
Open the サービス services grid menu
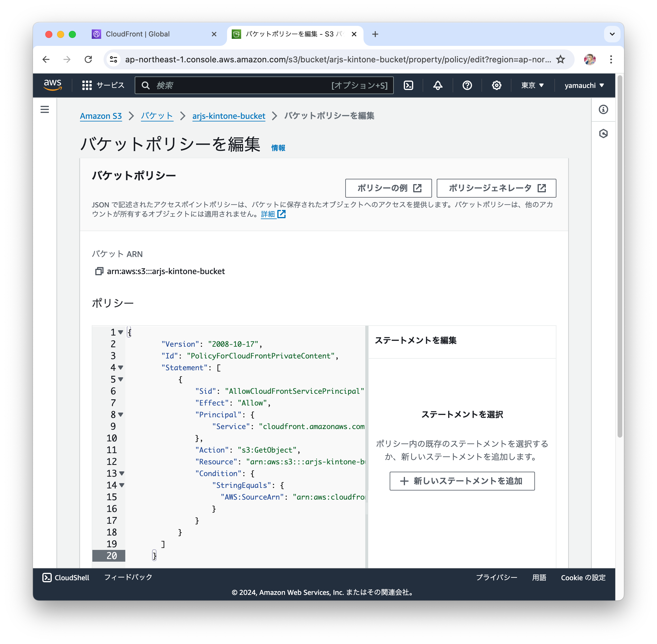point(103,85)
